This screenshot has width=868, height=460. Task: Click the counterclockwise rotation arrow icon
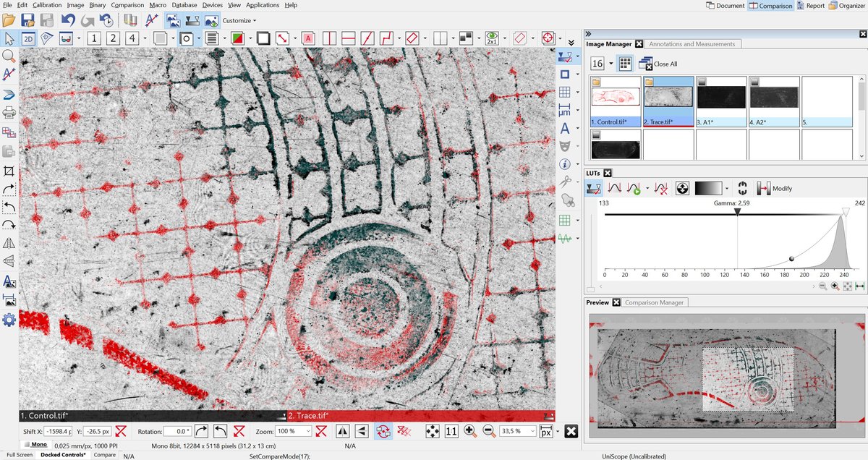[x=219, y=430]
